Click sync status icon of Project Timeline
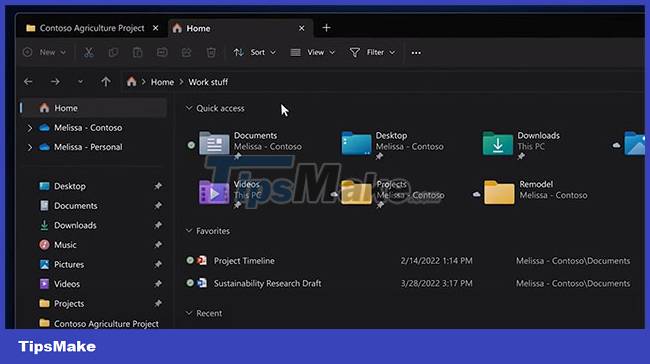 coord(190,260)
